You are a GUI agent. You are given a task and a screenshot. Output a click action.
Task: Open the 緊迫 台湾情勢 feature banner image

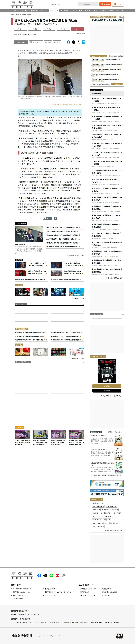coord(29,234)
